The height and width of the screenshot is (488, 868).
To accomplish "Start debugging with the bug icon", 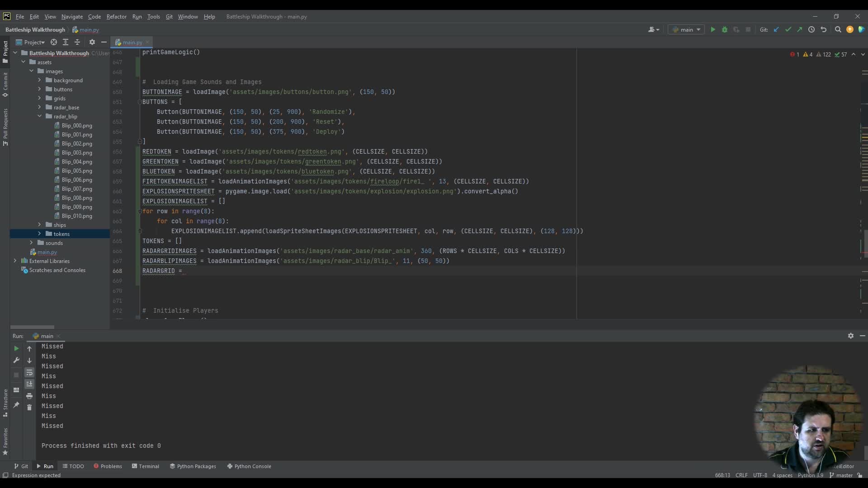I will [725, 29].
